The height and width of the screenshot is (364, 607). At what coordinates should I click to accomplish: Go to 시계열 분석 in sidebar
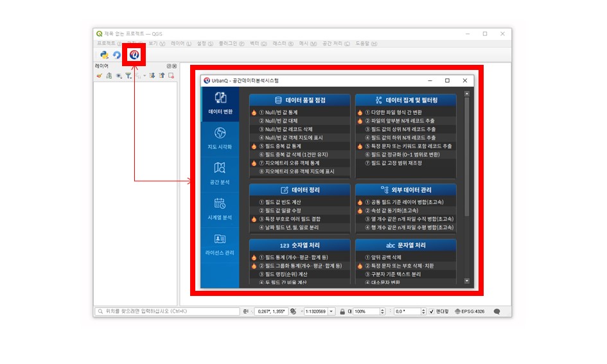coord(220,208)
